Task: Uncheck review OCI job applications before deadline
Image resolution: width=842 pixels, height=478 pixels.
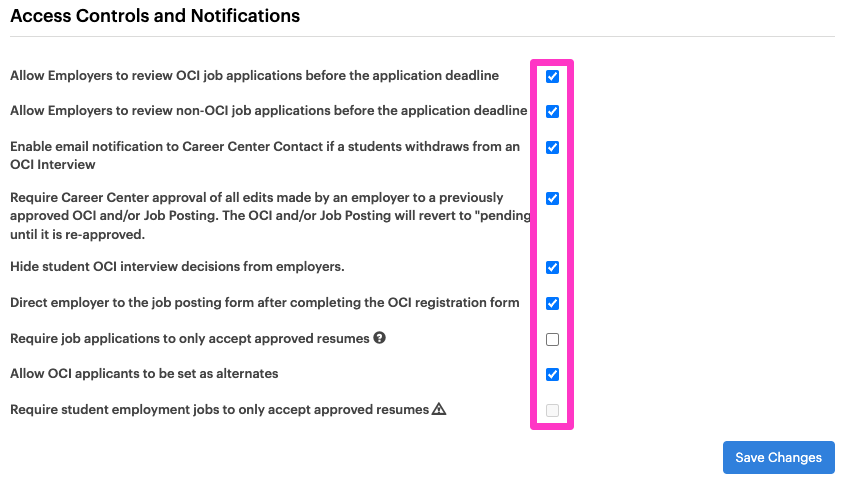Action: [x=552, y=76]
